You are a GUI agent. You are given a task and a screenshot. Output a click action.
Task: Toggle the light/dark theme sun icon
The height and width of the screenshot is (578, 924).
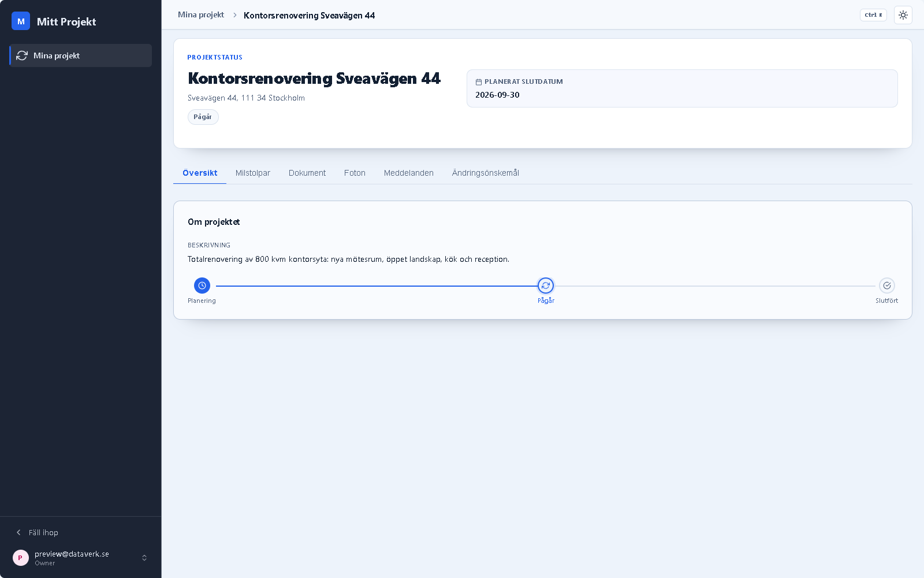click(x=903, y=15)
